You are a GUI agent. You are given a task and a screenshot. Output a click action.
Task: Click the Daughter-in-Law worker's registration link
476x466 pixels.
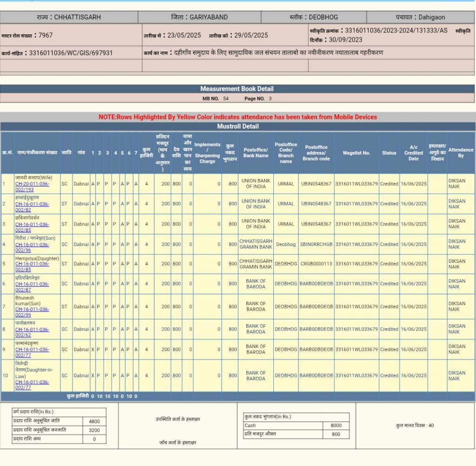[32, 385]
